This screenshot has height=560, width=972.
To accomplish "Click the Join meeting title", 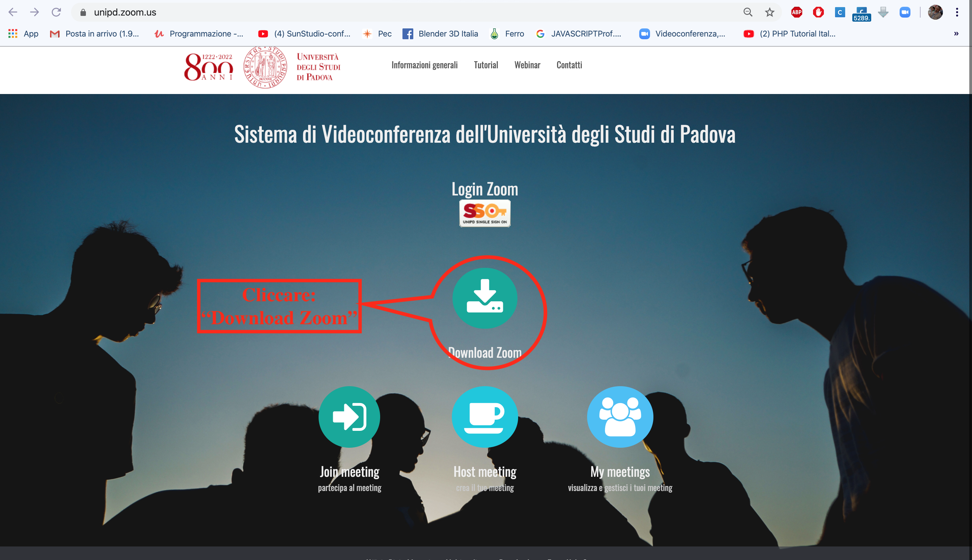I will (x=349, y=472).
